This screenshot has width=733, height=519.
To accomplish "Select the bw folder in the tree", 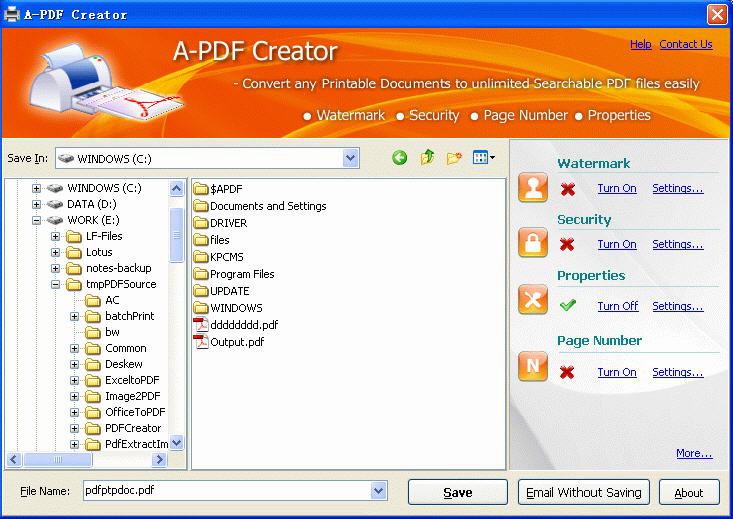I will 103,332.
